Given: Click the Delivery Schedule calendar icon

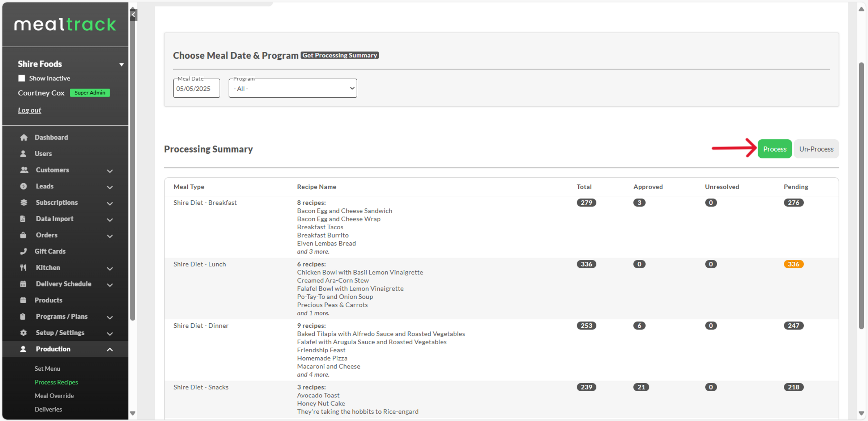Looking at the screenshot, I should (x=23, y=284).
